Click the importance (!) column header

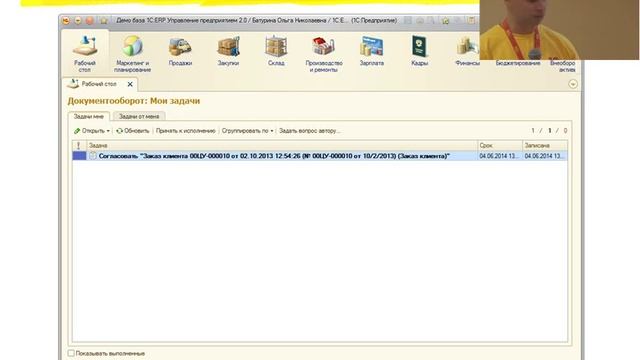[79, 145]
